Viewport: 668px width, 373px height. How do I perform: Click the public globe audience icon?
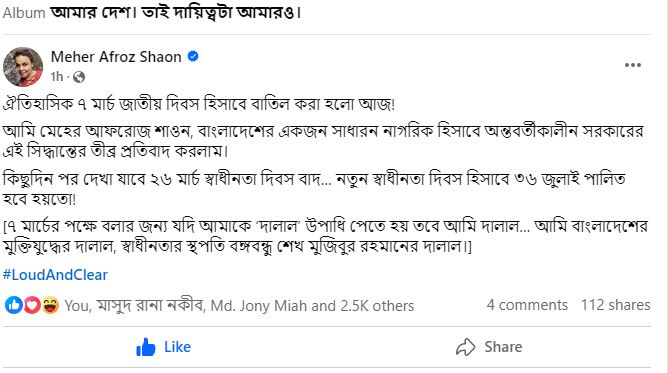coord(79,77)
